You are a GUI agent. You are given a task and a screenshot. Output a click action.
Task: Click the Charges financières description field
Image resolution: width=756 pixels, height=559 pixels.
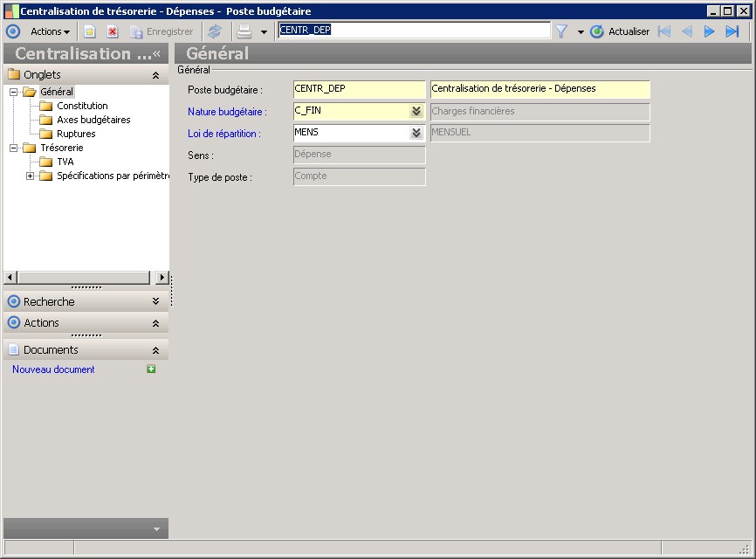click(540, 112)
